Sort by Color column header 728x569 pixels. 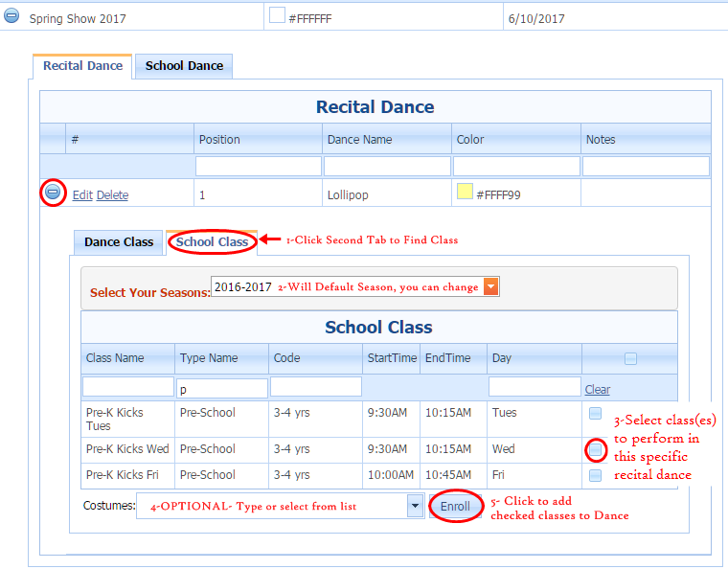[470, 140]
